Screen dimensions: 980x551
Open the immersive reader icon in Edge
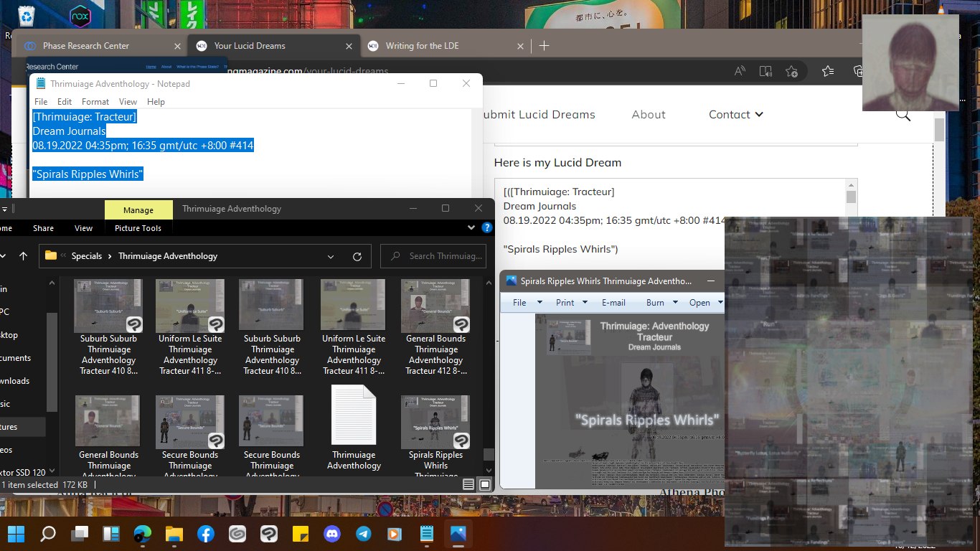tap(765, 71)
